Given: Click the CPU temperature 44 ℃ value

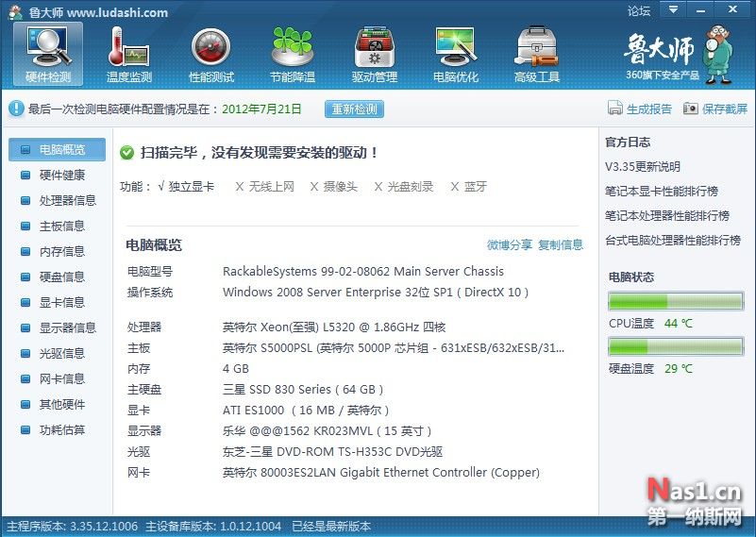Looking at the screenshot, I should [x=679, y=324].
